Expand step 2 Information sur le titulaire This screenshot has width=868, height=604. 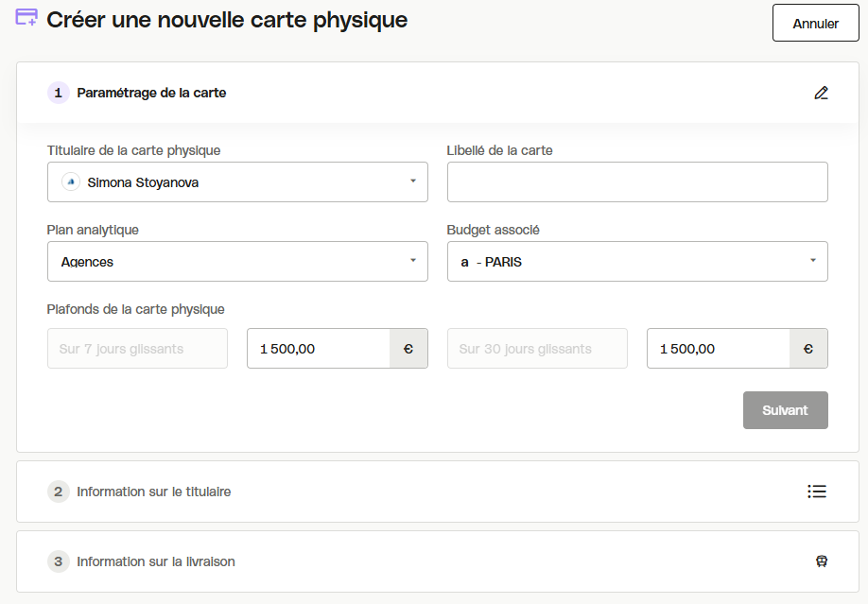pyautogui.click(x=438, y=492)
